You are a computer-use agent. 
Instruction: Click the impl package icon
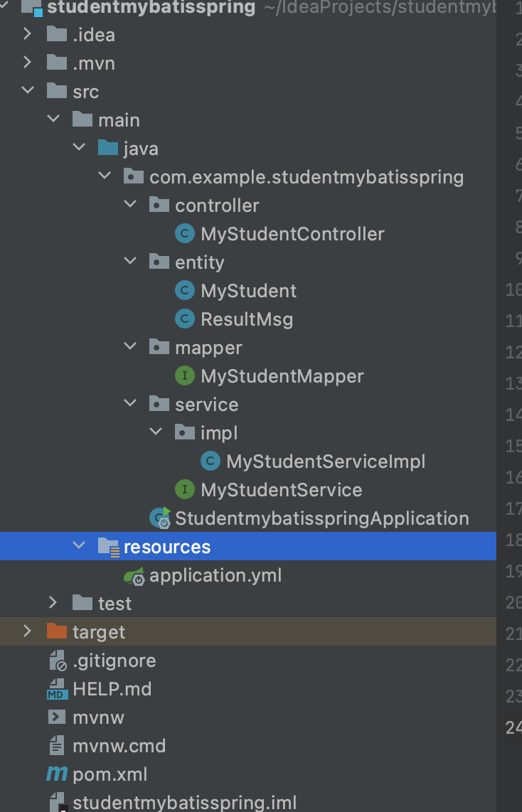pos(185,432)
